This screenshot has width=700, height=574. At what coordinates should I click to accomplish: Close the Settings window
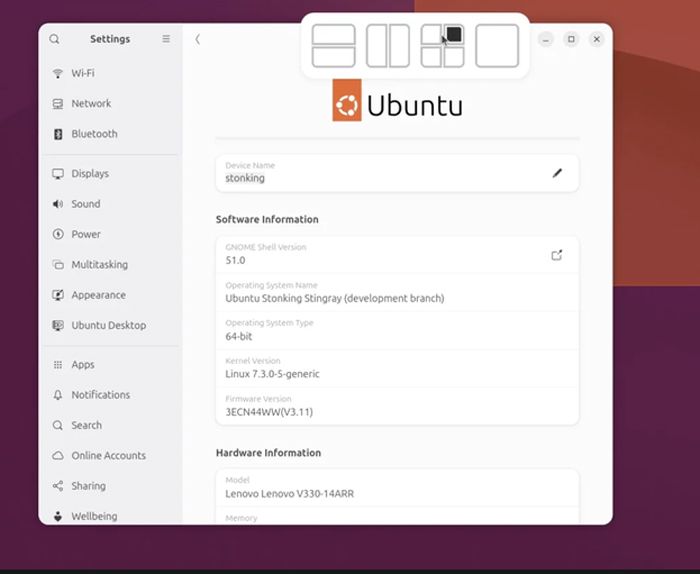point(596,39)
